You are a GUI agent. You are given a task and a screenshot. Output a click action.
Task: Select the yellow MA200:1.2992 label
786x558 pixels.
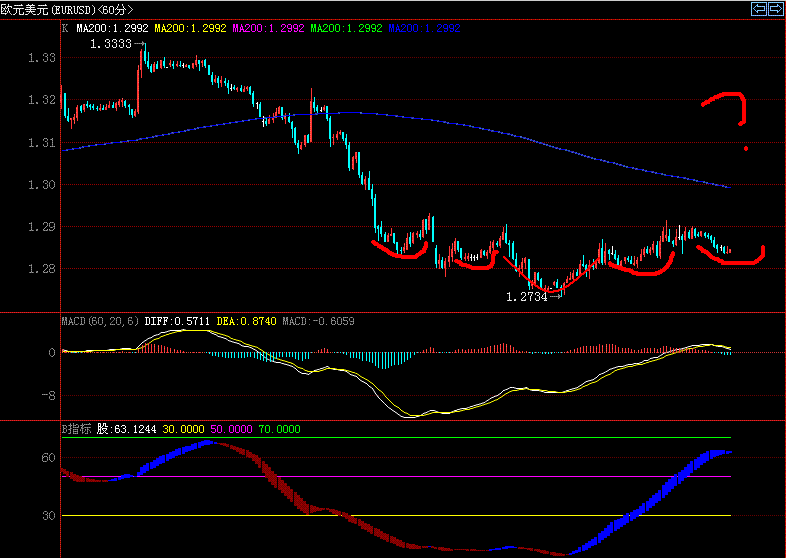[190, 28]
